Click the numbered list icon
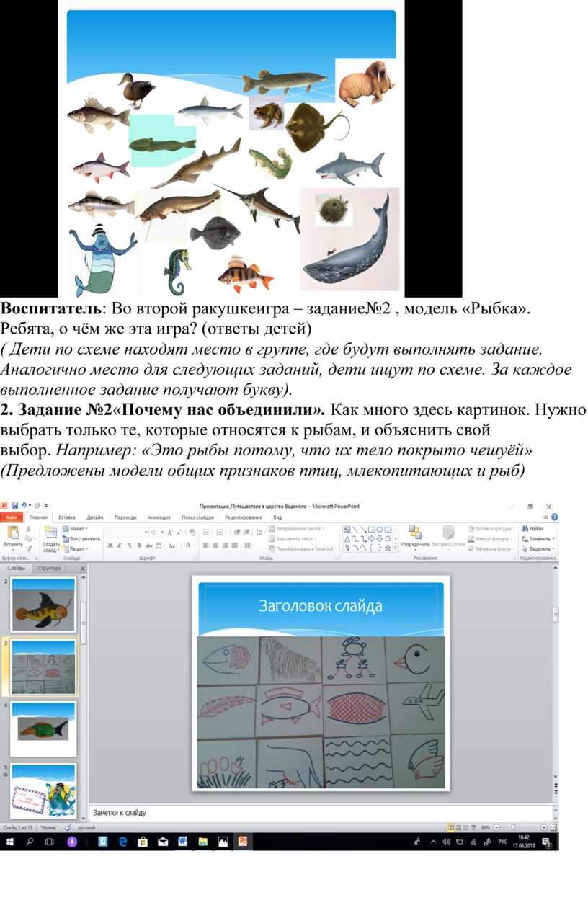The height and width of the screenshot is (913, 588). [x=219, y=532]
